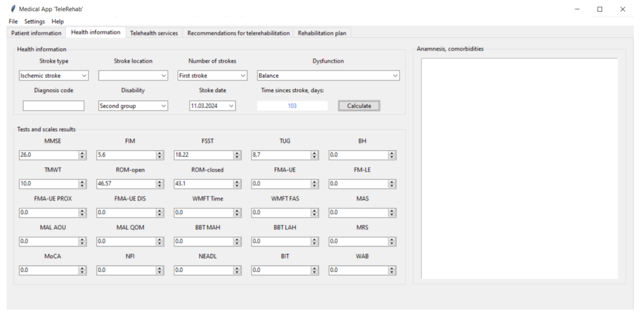Click the Diagnosis code input field

(x=54, y=106)
